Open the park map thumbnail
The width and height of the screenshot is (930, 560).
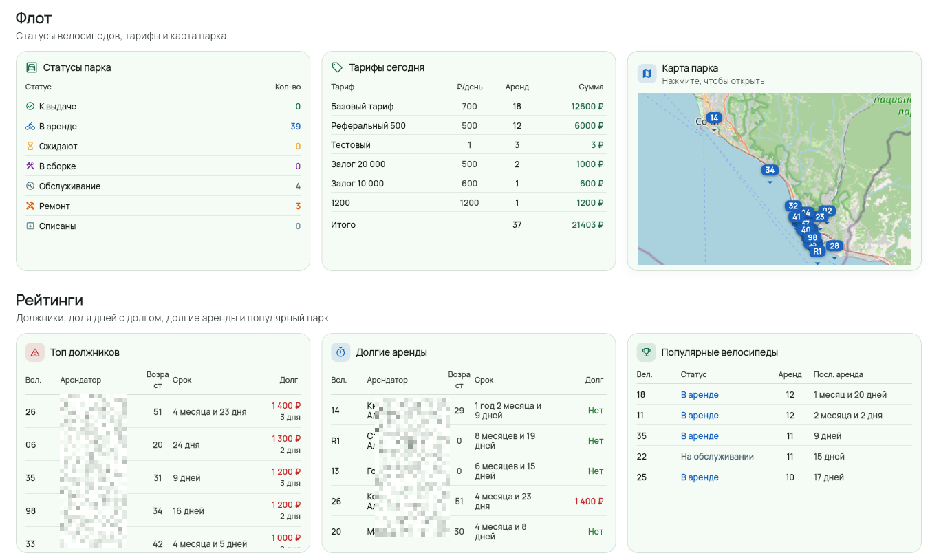[775, 179]
